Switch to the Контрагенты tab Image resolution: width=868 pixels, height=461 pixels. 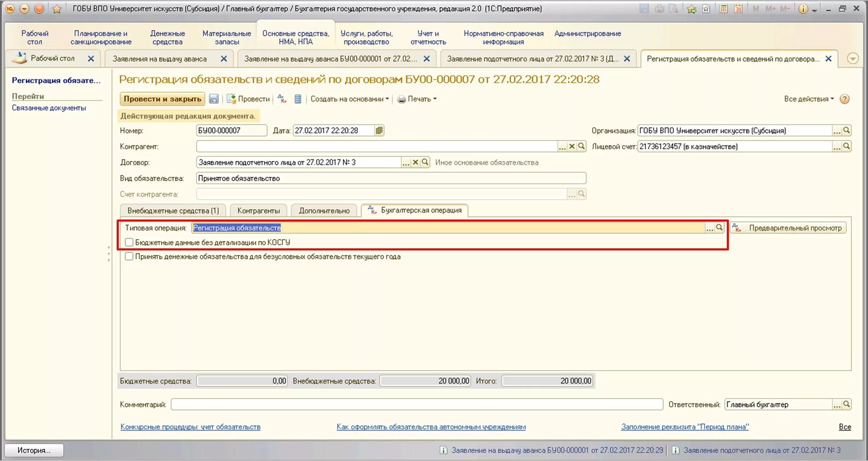(258, 211)
